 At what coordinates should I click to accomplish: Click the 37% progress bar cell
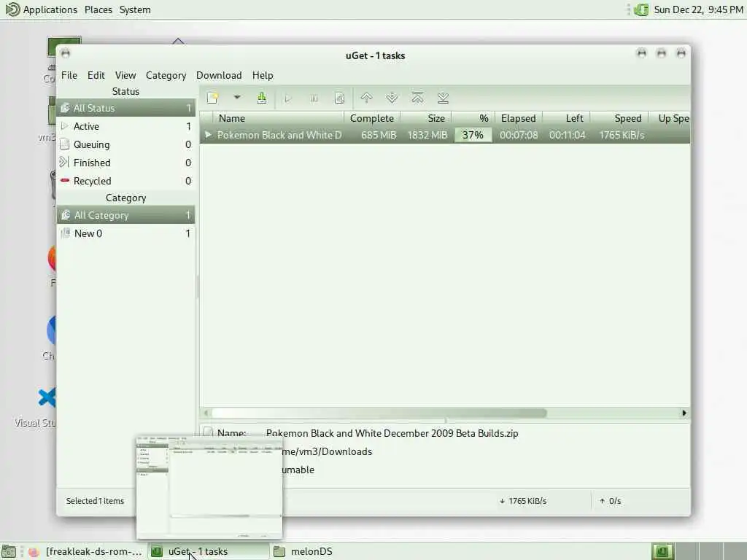click(473, 135)
